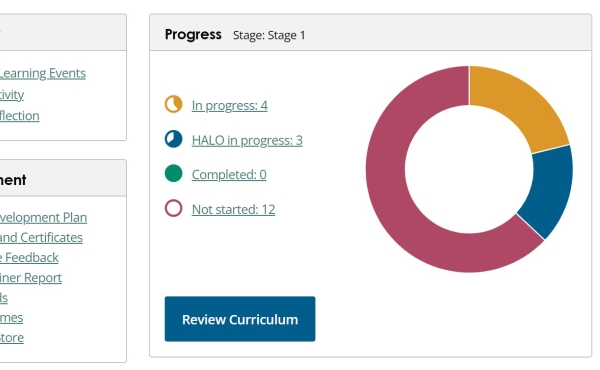Click the Stage: Stage 1 label
The image size is (600, 370).
coord(269,35)
